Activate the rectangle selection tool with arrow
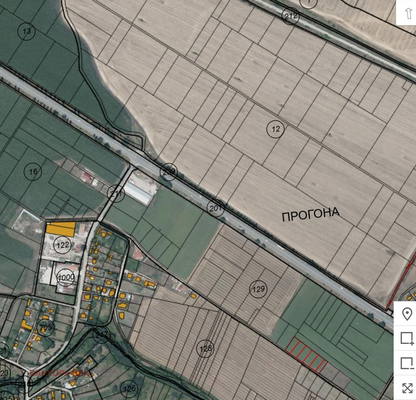416x400 pixels. [x=407, y=339]
